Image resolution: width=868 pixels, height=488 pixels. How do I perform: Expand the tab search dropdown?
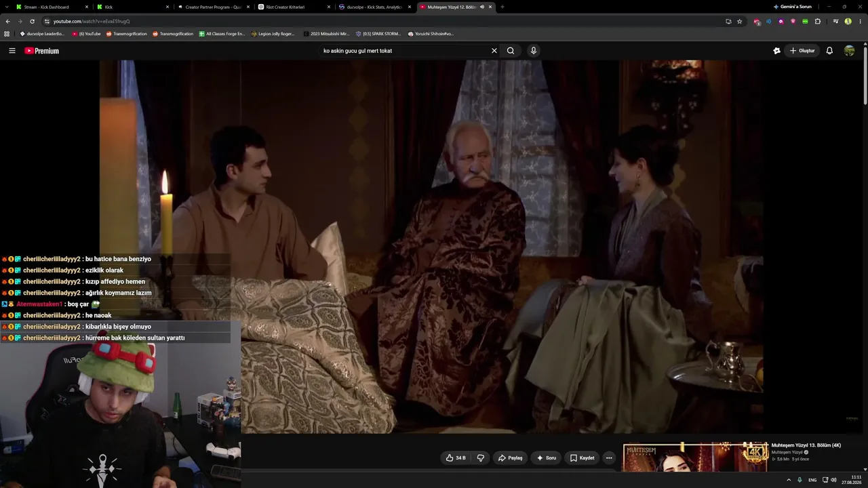pos(5,7)
